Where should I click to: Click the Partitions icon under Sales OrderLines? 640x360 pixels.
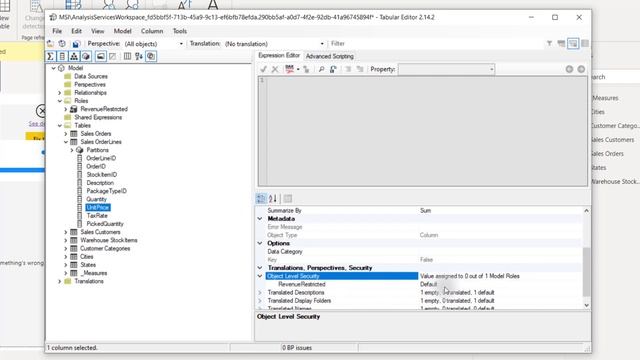point(80,150)
